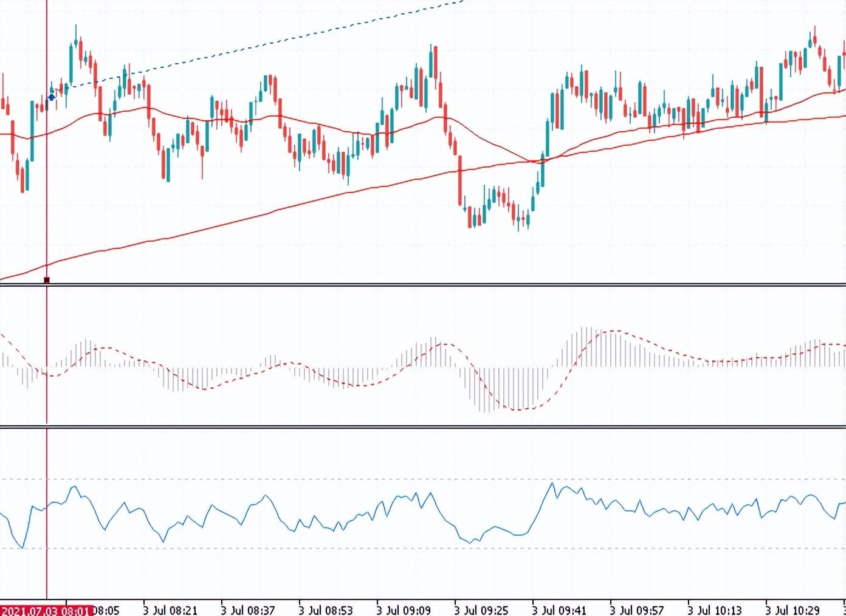Click the 3 Jul 09:25 time axis label
Viewport: 846px width, 616px height.
pyautogui.click(x=482, y=610)
